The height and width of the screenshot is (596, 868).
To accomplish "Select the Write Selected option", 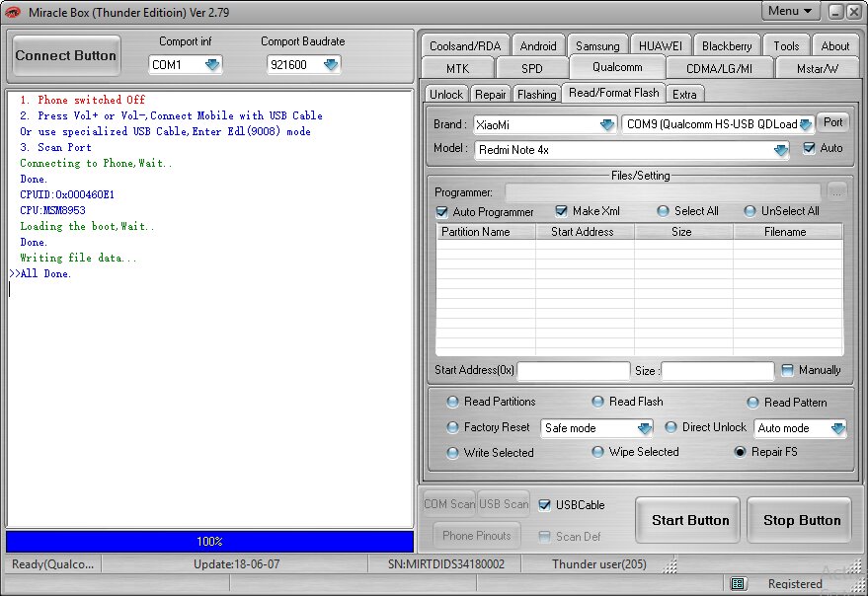I will pyautogui.click(x=453, y=453).
